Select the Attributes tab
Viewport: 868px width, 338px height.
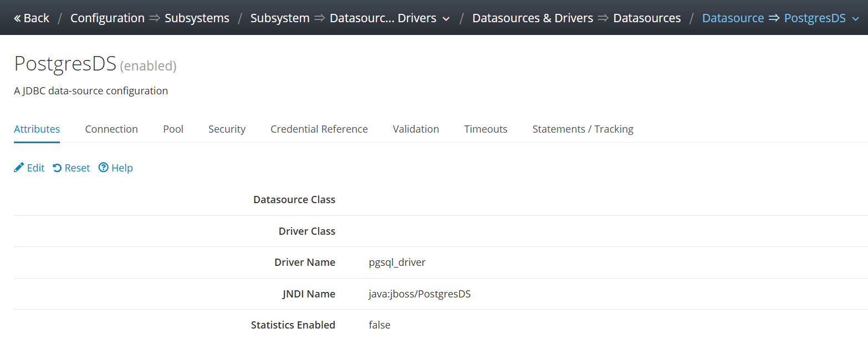pyautogui.click(x=37, y=129)
